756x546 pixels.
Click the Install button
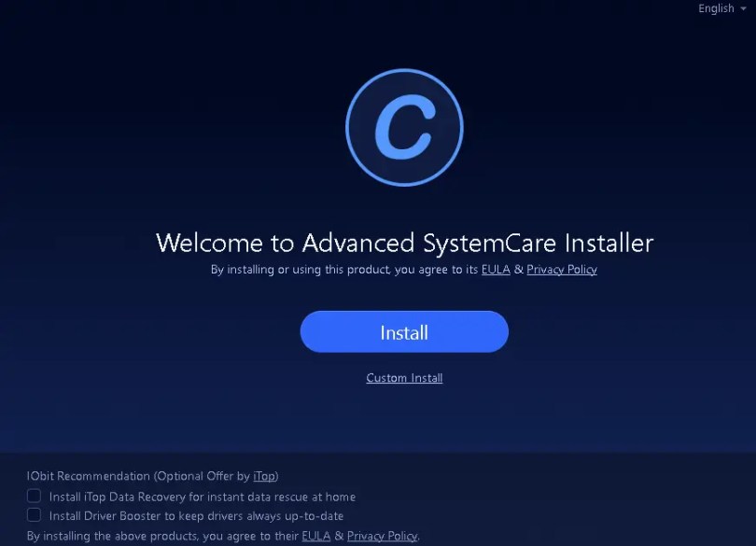click(404, 332)
